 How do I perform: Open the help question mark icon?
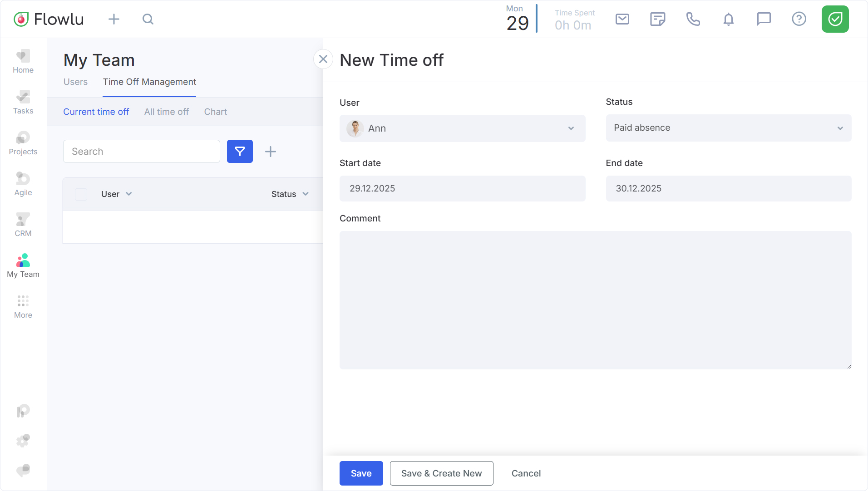pyautogui.click(x=799, y=19)
